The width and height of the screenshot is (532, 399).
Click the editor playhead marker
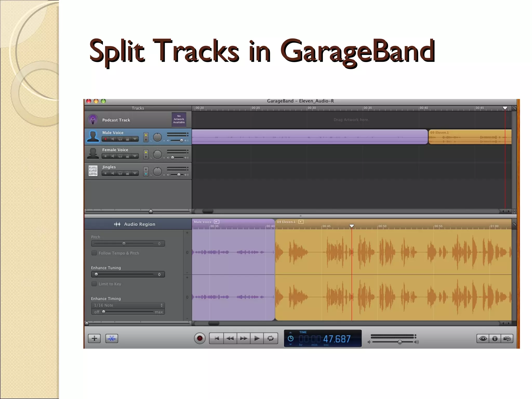tap(352, 226)
